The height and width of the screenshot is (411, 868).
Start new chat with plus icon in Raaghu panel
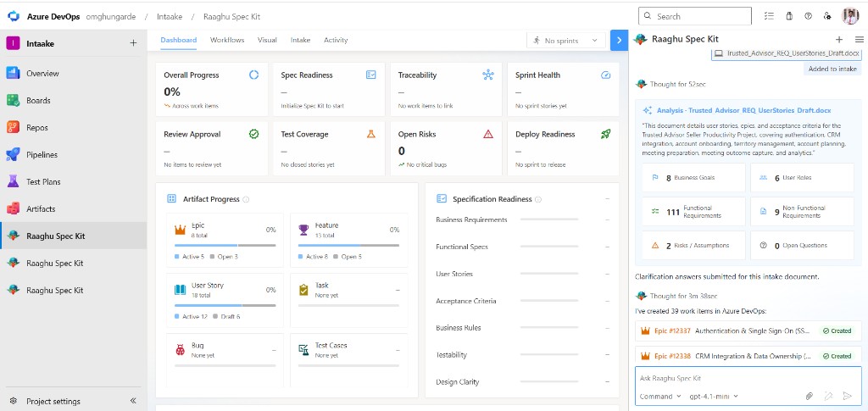click(838, 39)
